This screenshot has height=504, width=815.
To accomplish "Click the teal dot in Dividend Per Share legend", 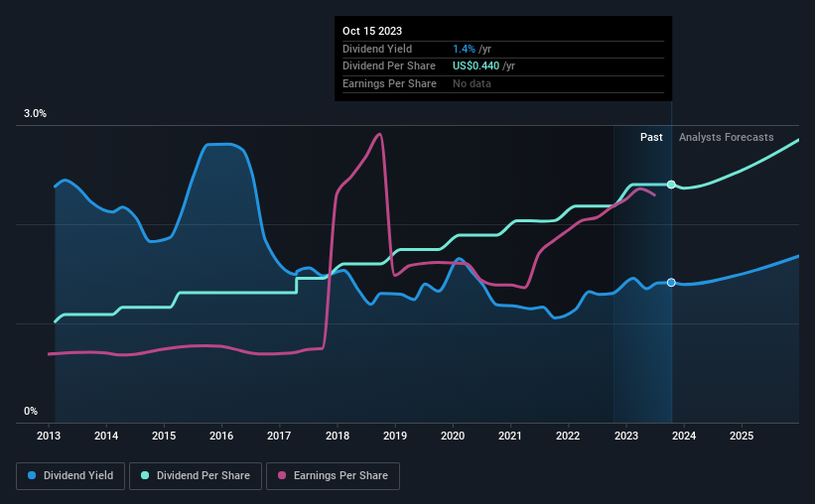I will click(x=145, y=475).
